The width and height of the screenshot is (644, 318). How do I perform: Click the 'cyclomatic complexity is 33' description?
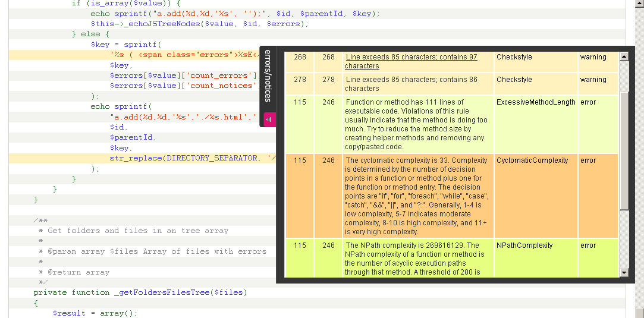(416, 196)
